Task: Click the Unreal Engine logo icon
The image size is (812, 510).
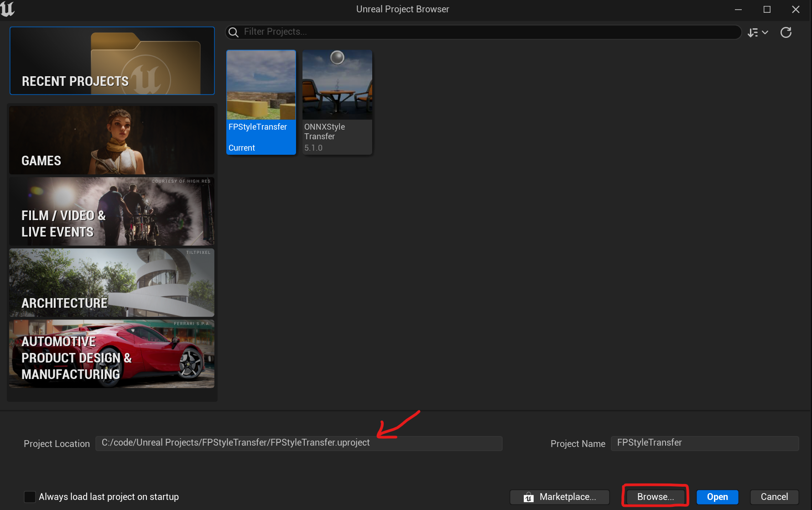Action: [x=7, y=9]
